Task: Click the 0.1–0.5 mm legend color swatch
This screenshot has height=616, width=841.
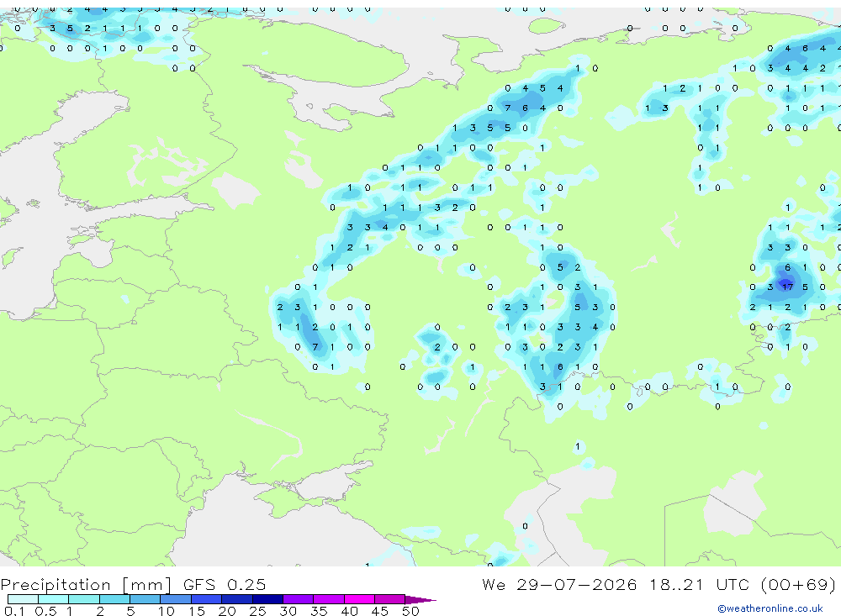Action: [x=23, y=599]
